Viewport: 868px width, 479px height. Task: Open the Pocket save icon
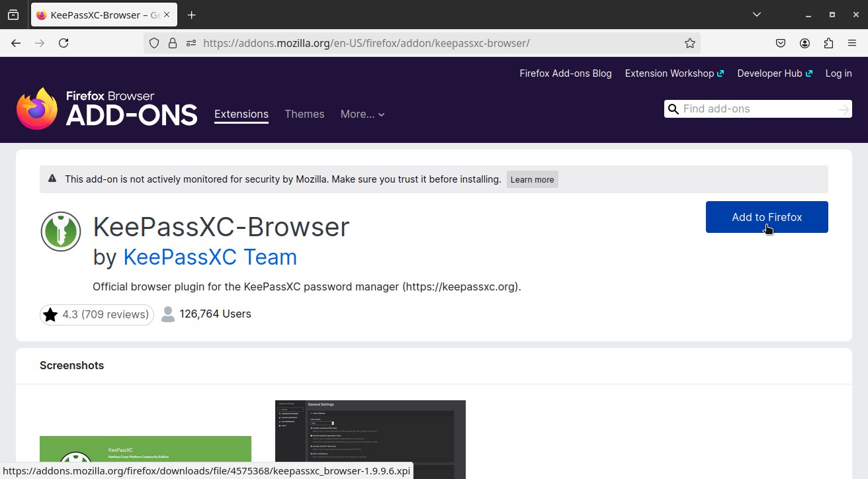click(x=781, y=43)
